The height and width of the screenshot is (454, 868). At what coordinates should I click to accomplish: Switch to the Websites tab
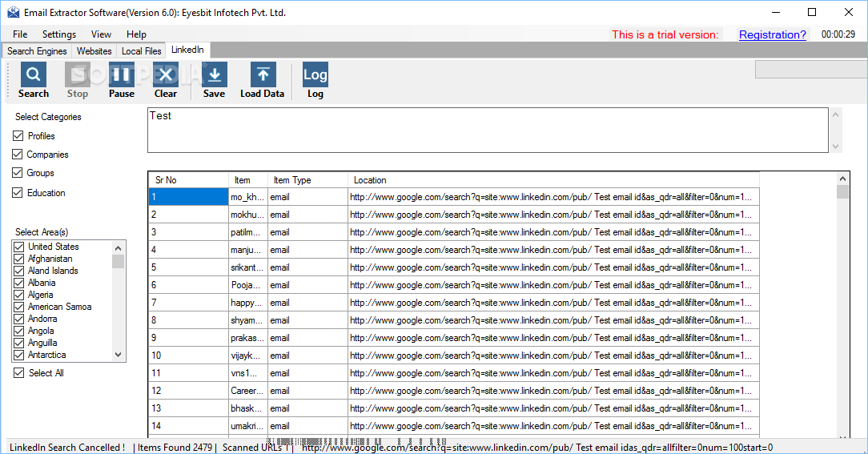pyautogui.click(x=94, y=51)
